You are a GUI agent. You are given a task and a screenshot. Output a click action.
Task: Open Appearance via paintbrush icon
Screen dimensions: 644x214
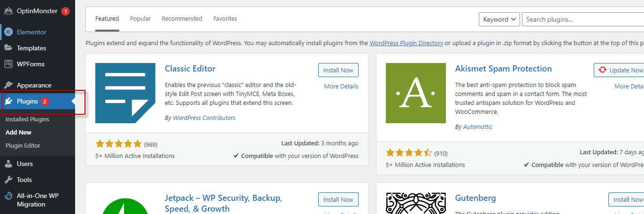pyautogui.click(x=8, y=85)
